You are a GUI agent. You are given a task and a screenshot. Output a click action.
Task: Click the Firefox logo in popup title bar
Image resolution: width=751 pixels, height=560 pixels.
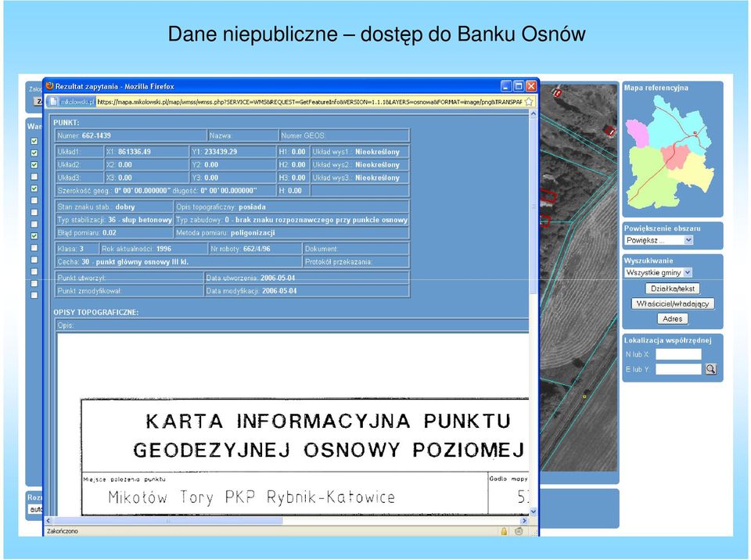(x=49, y=86)
